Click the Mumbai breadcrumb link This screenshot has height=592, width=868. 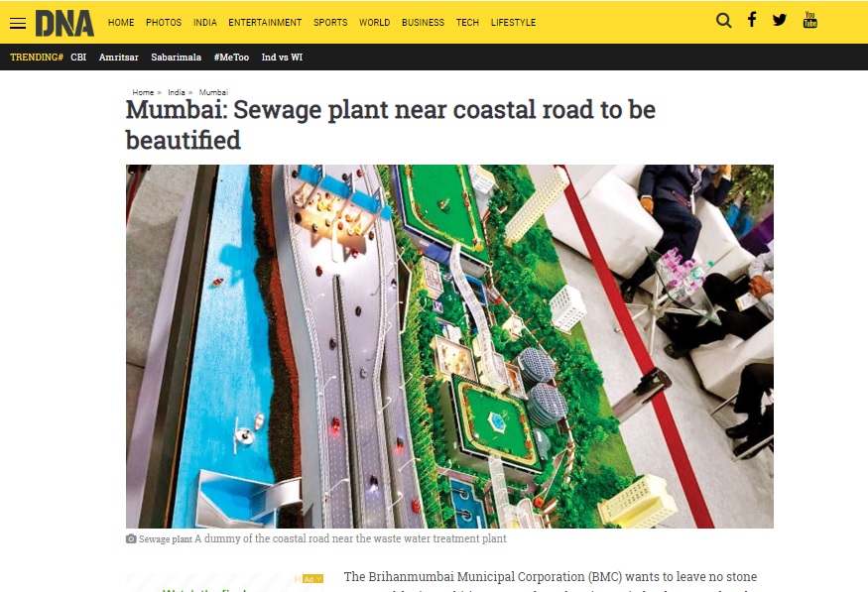pos(213,92)
